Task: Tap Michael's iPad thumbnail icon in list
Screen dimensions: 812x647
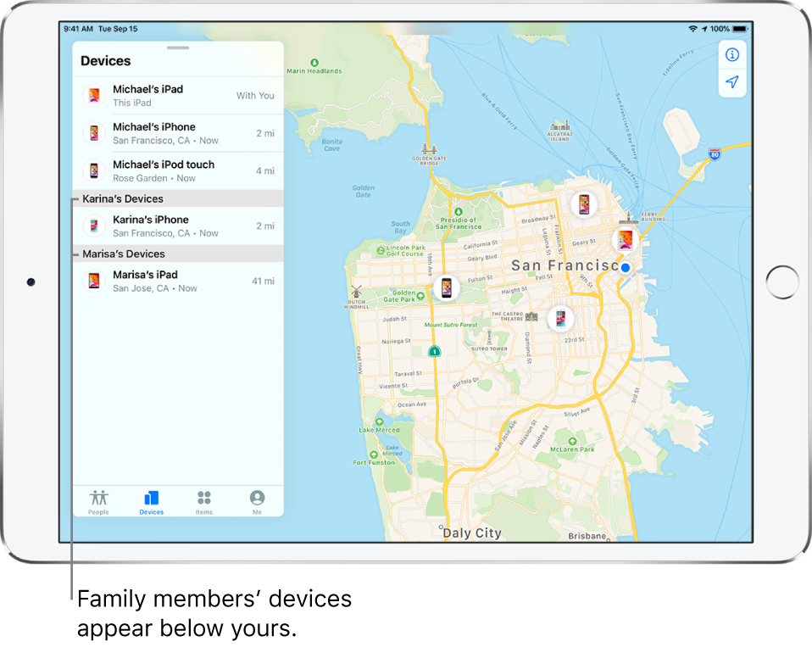Action: [x=94, y=95]
